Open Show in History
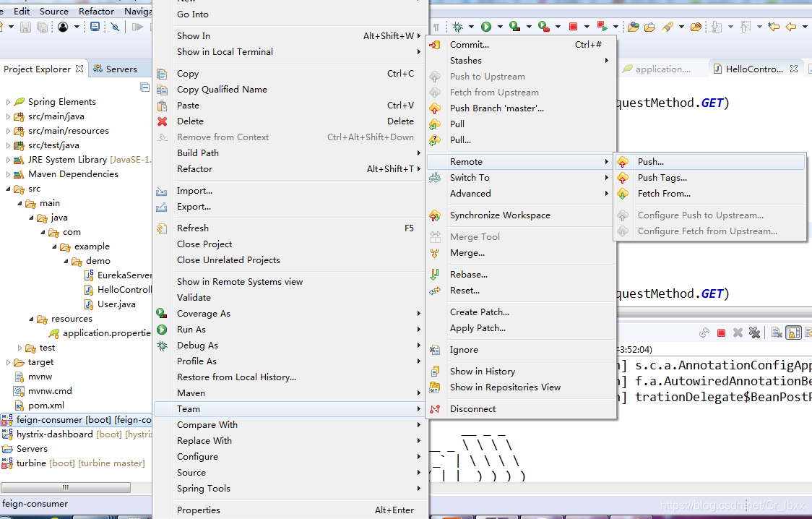Screen dimensions: 812x519 coord(521,372)
